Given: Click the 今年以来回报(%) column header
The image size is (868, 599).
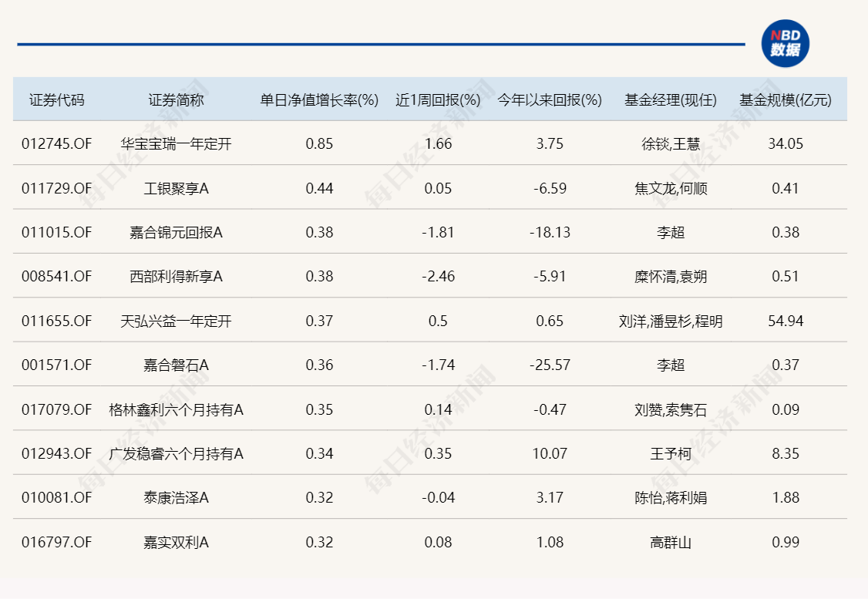Looking at the screenshot, I should click(550, 100).
